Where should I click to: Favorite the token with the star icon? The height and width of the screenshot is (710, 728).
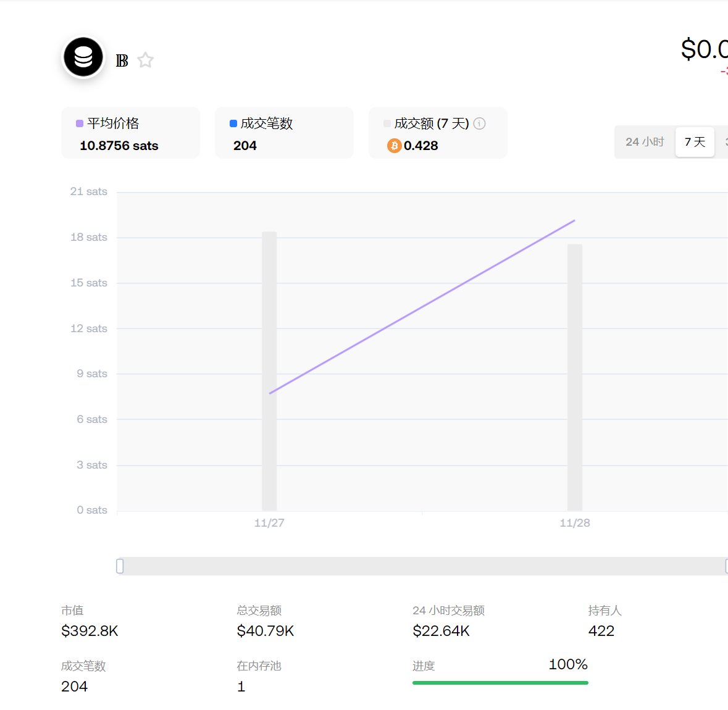(145, 60)
